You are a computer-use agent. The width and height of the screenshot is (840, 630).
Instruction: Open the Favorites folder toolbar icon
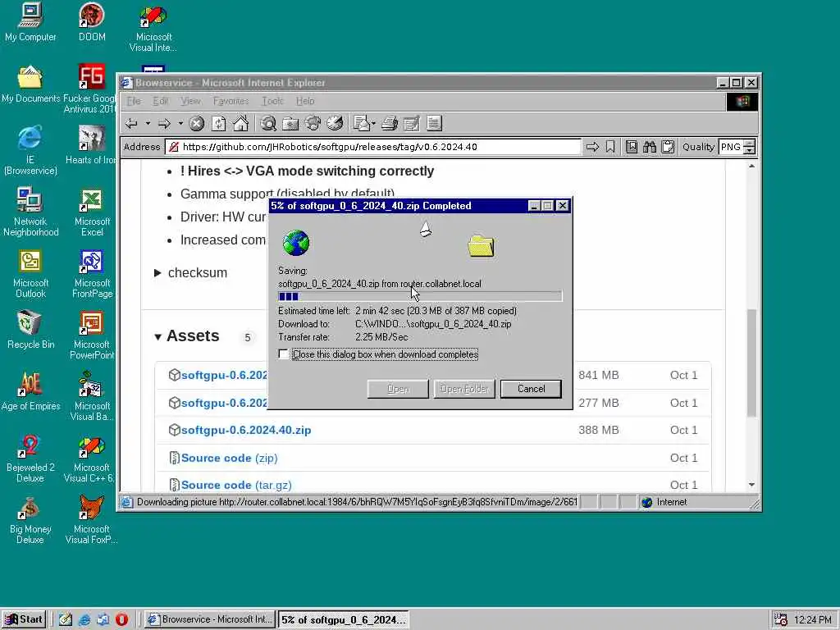(x=290, y=124)
